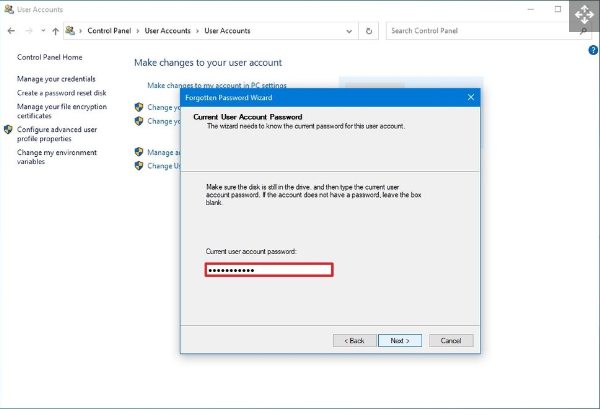Click the User Accounts icon in the title bar
This screenshot has height=411, width=600.
(8, 9)
